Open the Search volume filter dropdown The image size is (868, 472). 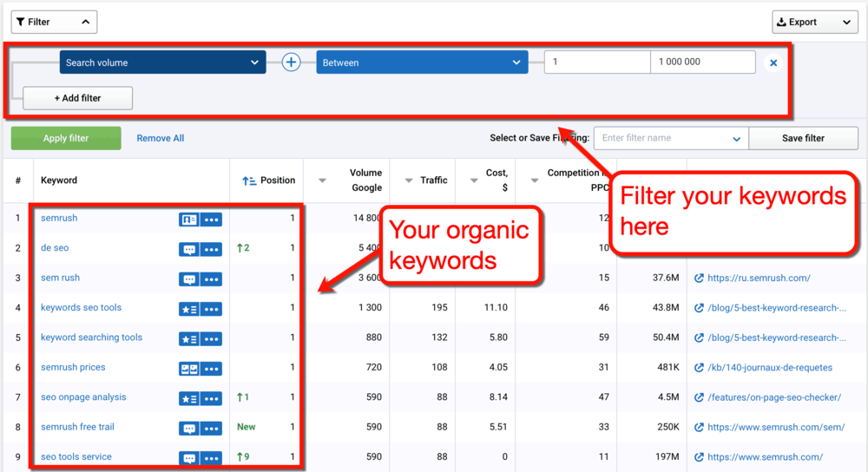(x=163, y=62)
